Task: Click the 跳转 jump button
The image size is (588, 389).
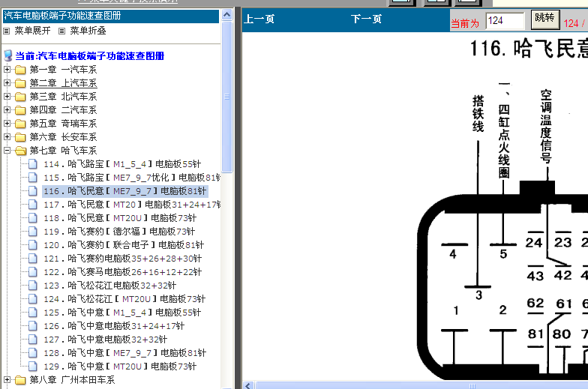Action: (545, 19)
